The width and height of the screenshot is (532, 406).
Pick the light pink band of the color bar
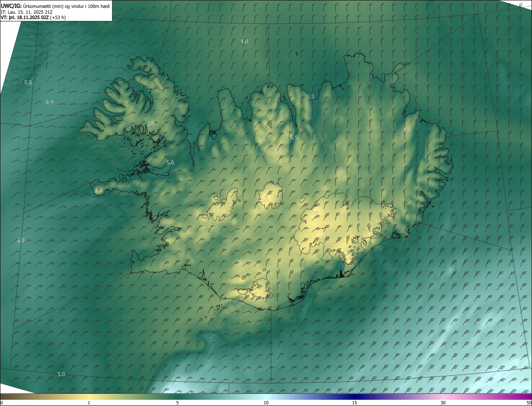443,396
